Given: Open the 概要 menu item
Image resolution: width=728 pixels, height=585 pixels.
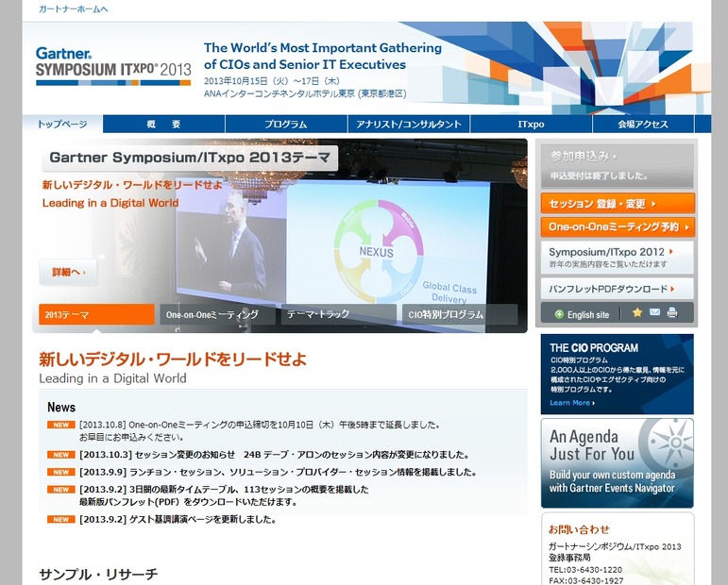Looking at the screenshot, I should [164, 124].
